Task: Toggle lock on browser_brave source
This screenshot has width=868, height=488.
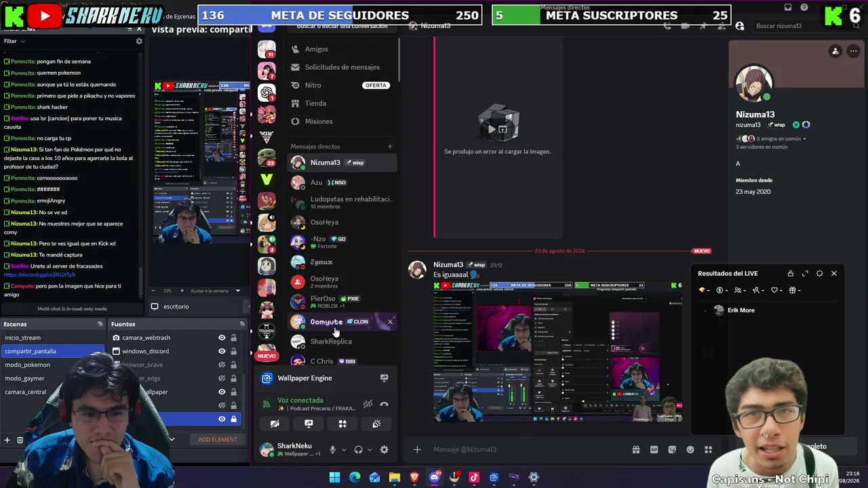Action: [x=233, y=365]
